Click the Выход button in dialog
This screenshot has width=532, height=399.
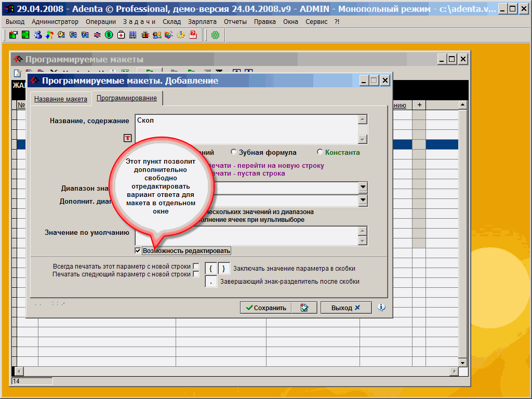tap(345, 308)
